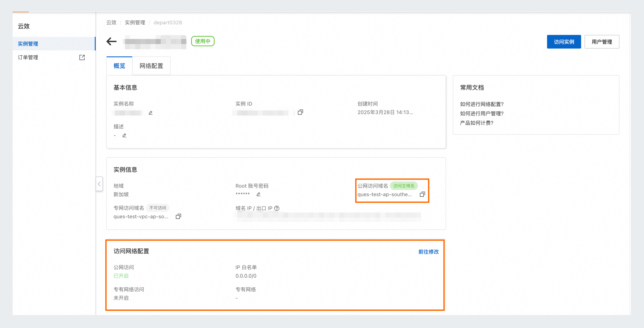The width and height of the screenshot is (644, 328).
Task: Select 实例管理 in the sidebar
Action: coord(28,44)
